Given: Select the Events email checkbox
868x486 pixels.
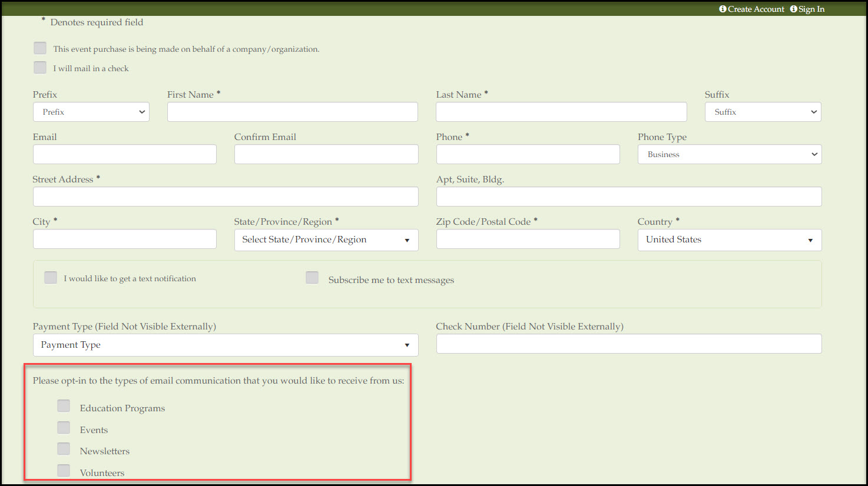Looking at the screenshot, I should coord(64,428).
